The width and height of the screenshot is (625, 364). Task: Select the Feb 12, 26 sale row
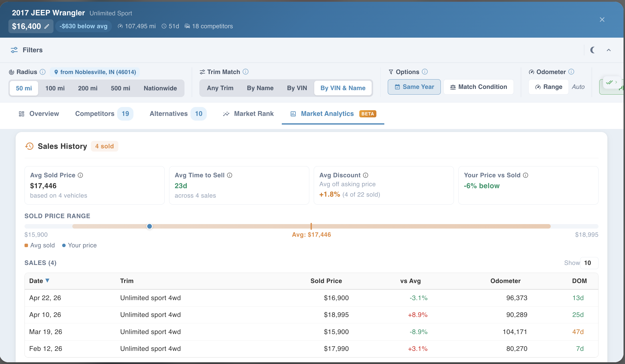click(311, 349)
